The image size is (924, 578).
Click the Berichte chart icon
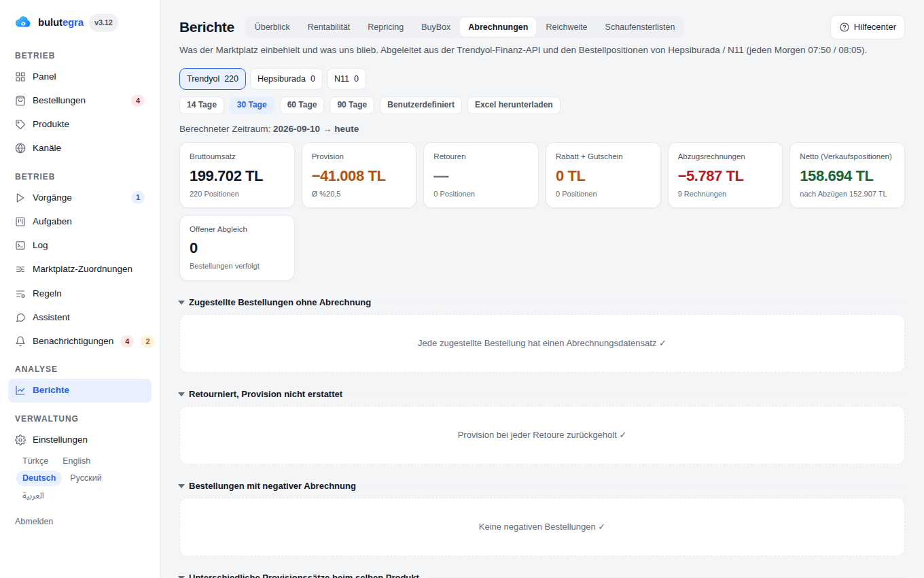(20, 390)
